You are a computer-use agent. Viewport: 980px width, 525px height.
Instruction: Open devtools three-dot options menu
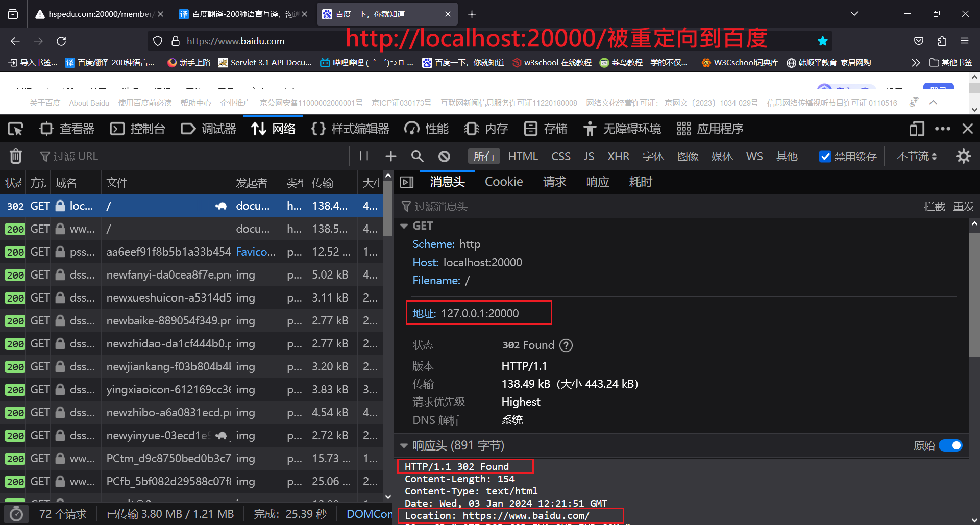942,129
